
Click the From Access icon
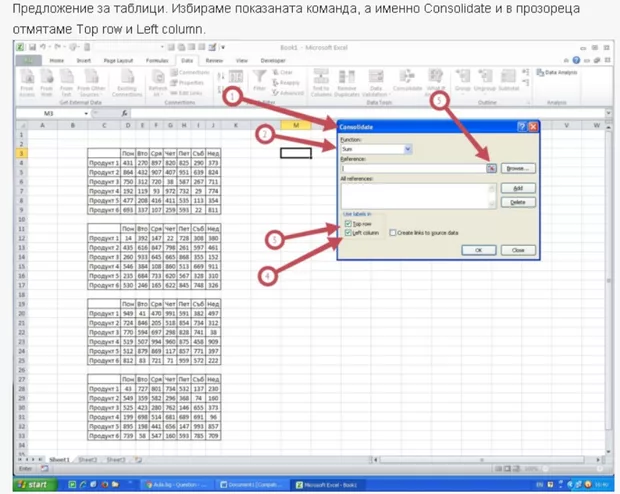click(27, 82)
